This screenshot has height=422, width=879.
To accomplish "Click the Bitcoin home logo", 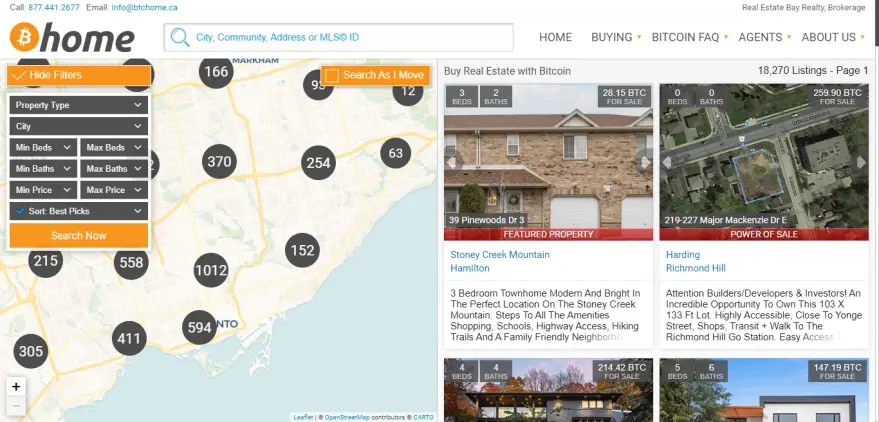I will click(72, 38).
